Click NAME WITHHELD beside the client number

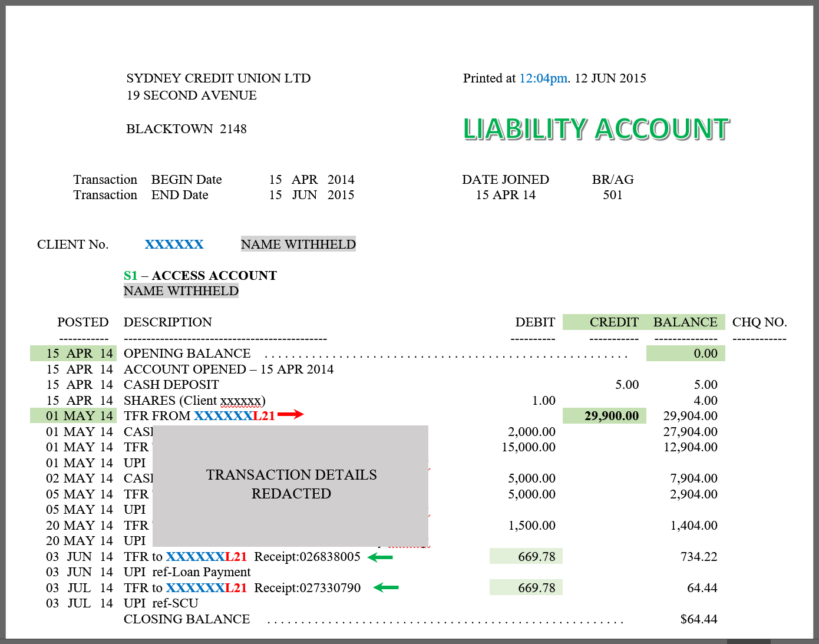[x=298, y=245]
